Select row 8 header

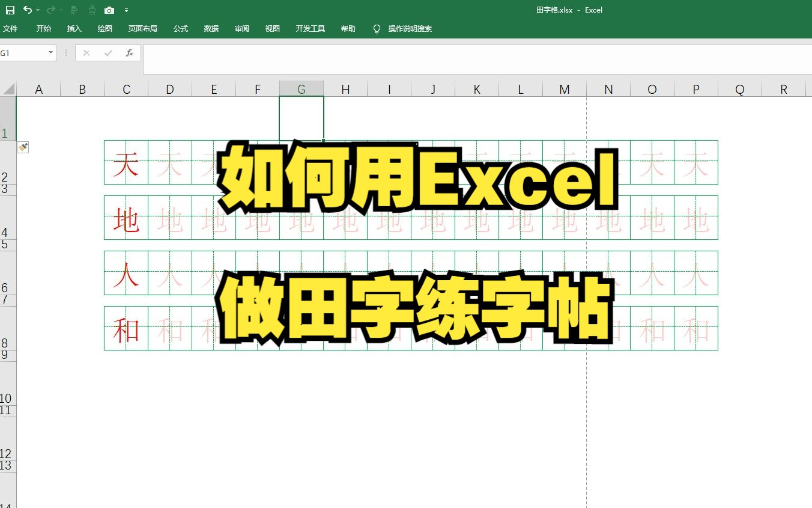pos(8,328)
